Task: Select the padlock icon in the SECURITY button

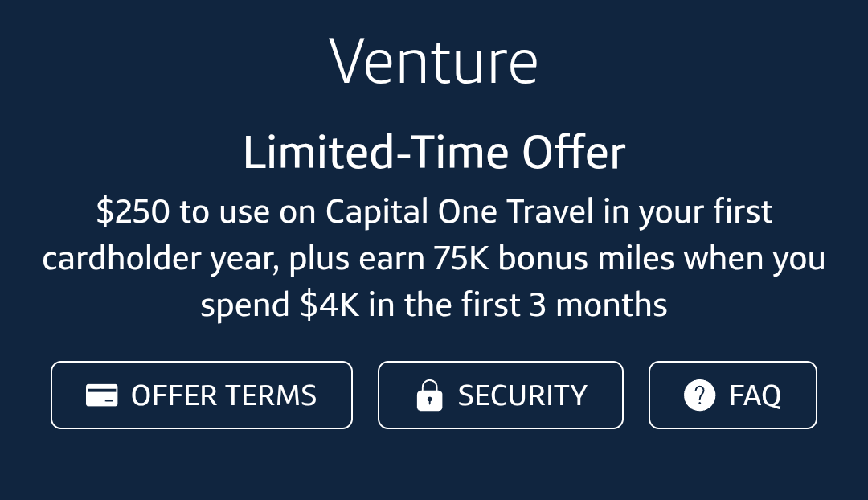Action: [430, 395]
